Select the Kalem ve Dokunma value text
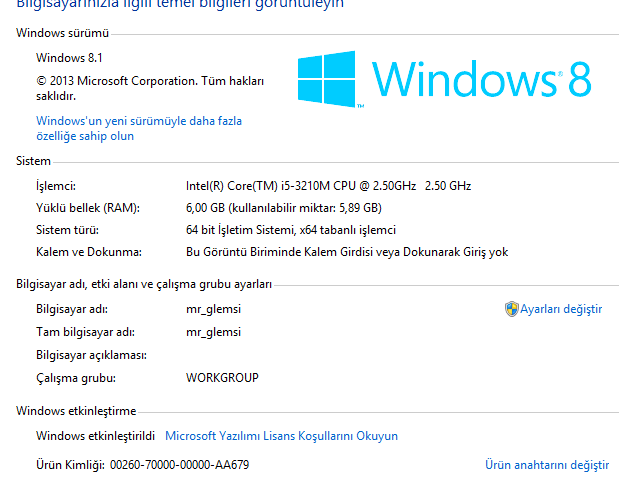624x486 pixels. pos(347,252)
